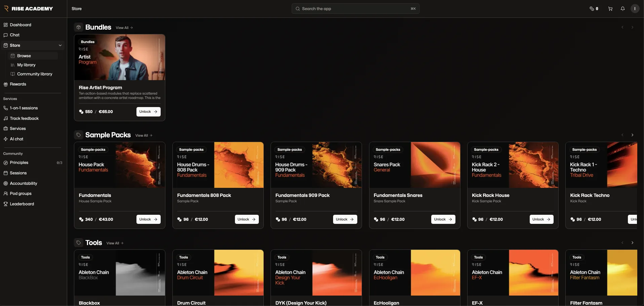Show next Sample Packs with right arrow
The width and height of the screenshot is (644, 306).
[x=632, y=135]
